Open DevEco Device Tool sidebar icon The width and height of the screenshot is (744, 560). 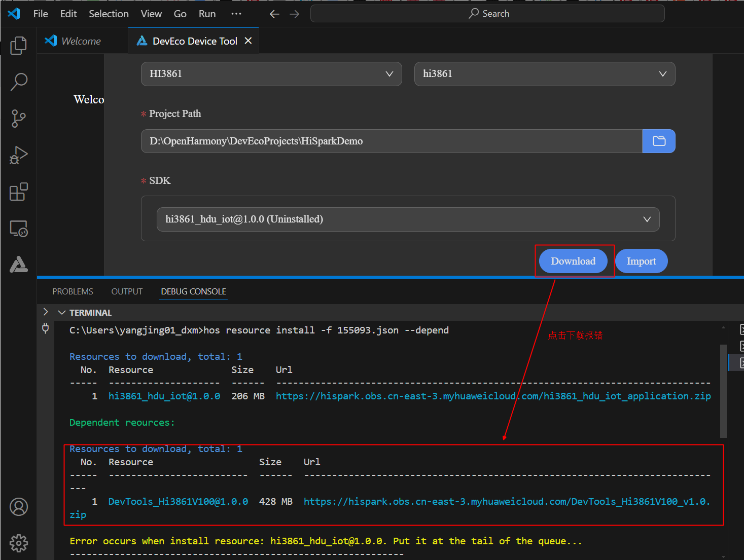(x=19, y=265)
